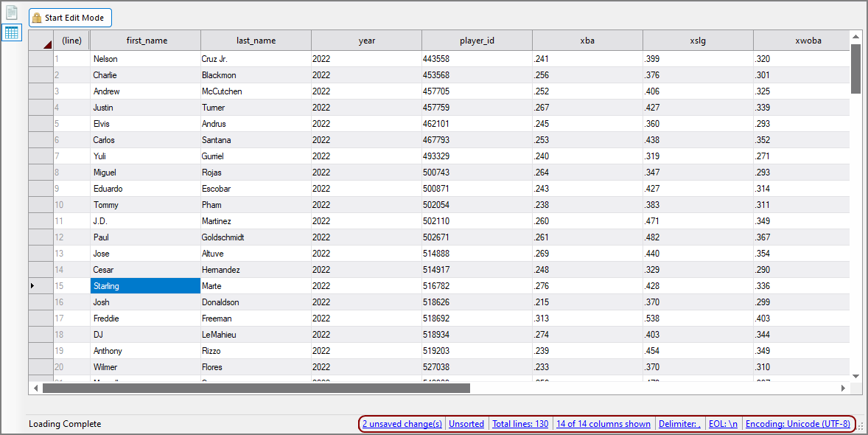Click the row 15 current-row arrow indicator

[41, 285]
